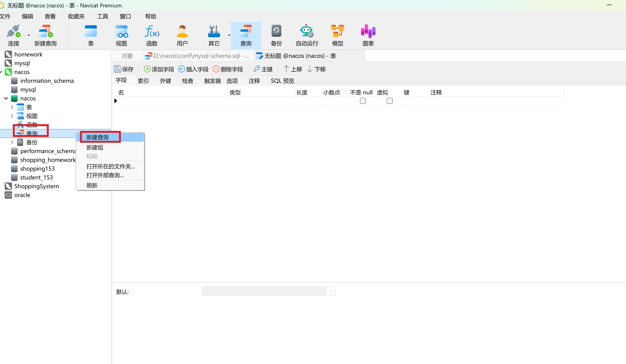Image resolution: width=626 pixels, height=364 pixels.
Task: Click the 添加字段 add field button
Action: click(x=159, y=69)
